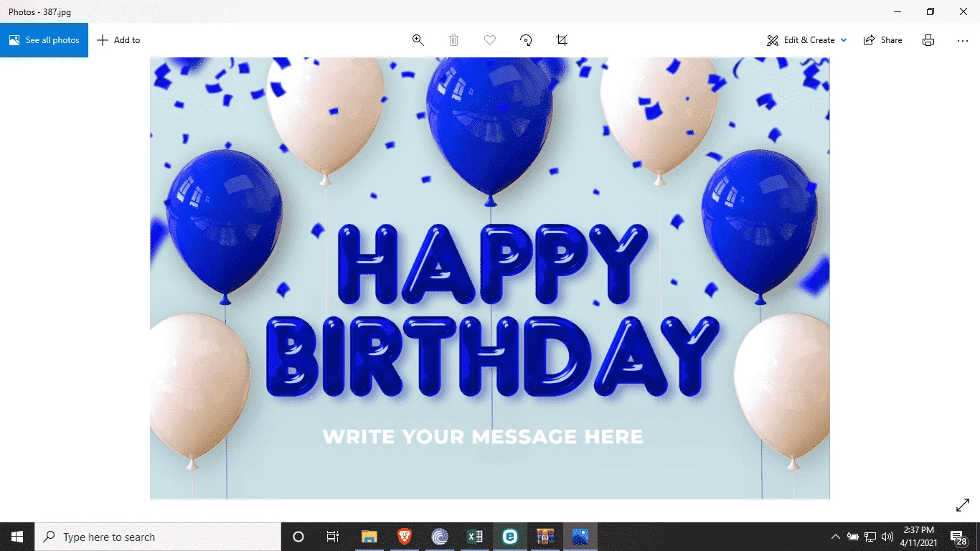Screen dimensions: 980x551
Task: View the birthday photo image
Action: [490, 278]
